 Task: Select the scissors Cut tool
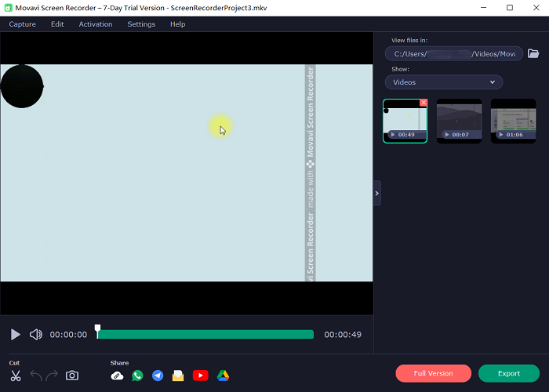coord(16,376)
